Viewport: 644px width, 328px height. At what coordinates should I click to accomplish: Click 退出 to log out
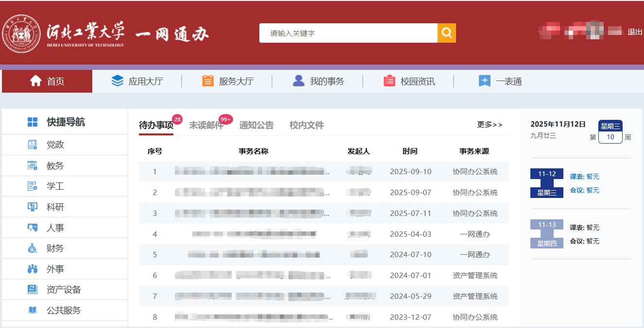(x=635, y=32)
